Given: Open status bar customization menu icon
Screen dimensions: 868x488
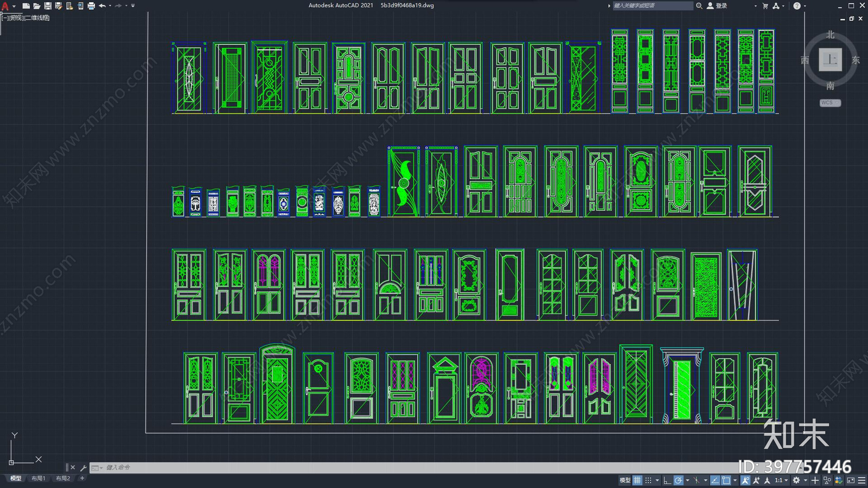Looking at the screenshot, I should 861,480.
